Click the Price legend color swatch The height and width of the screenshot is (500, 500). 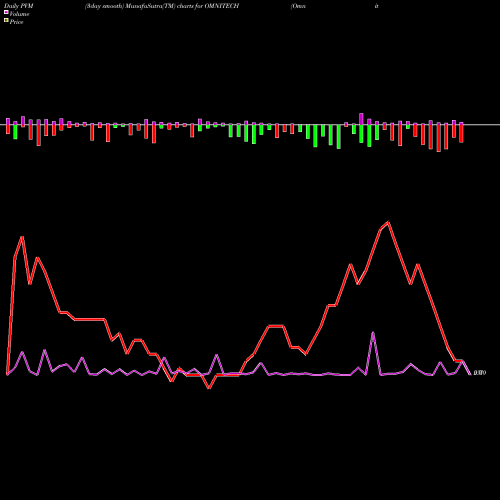(x=6, y=21)
